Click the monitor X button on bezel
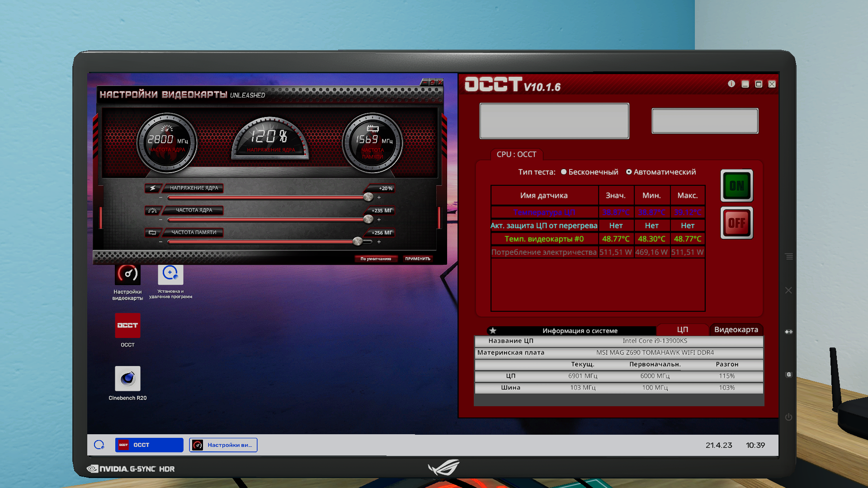 click(x=788, y=290)
